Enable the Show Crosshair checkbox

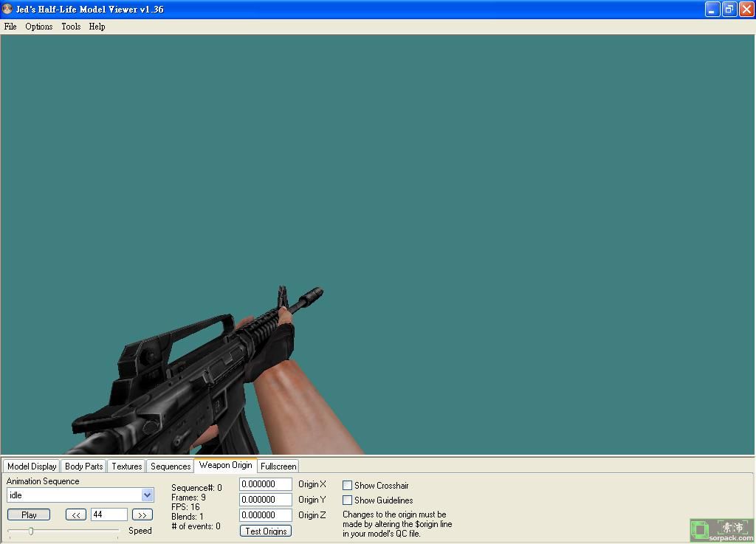click(x=348, y=486)
